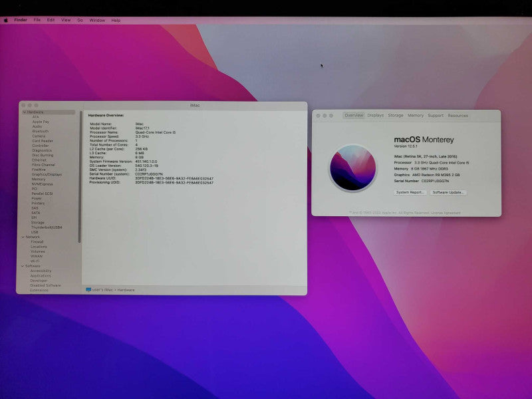Switch to the Resources tab
The width and height of the screenshot is (532, 399).
pyautogui.click(x=458, y=115)
